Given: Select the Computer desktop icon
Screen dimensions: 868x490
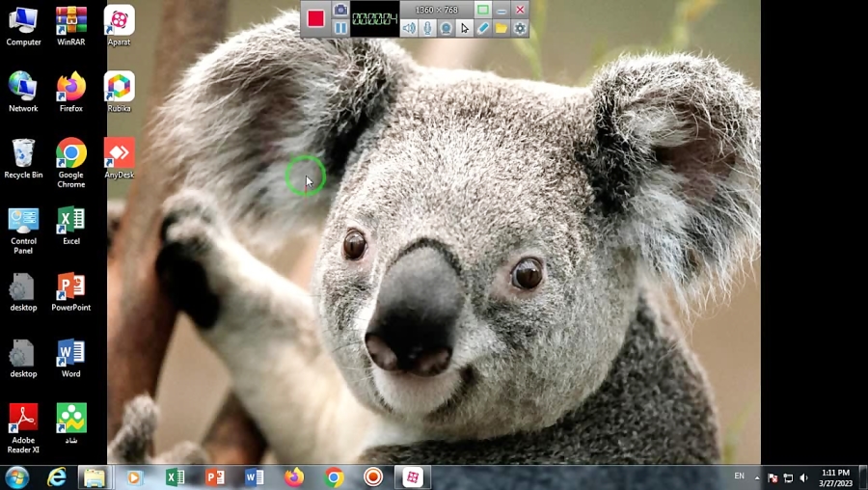Looking at the screenshot, I should (x=23, y=26).
